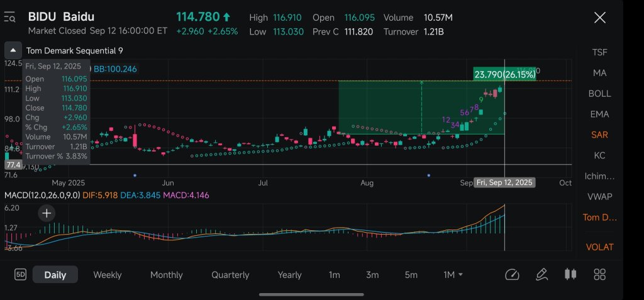
Task: Collapse the Tom Demark Sequential 9 indicator header
Action: point(13,50)
